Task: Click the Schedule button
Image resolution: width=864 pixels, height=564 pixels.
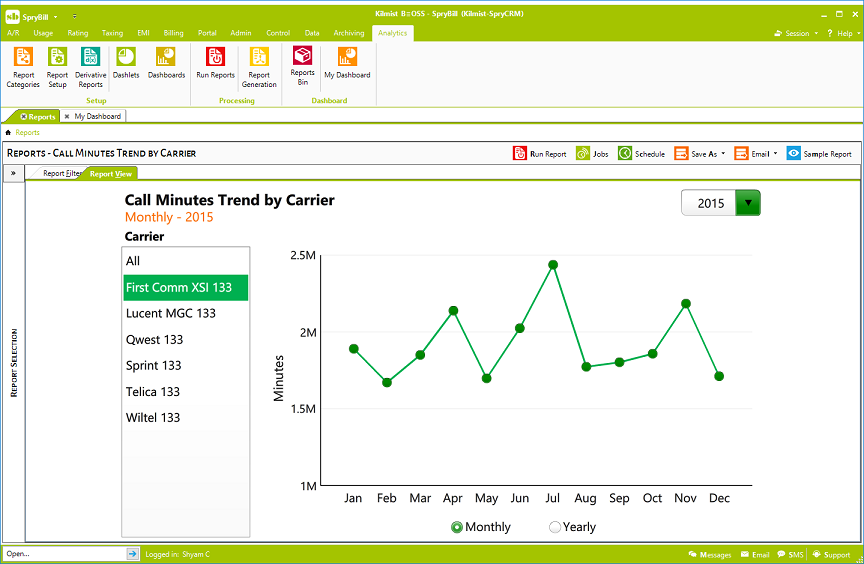Action: click(x=641, y=154)
